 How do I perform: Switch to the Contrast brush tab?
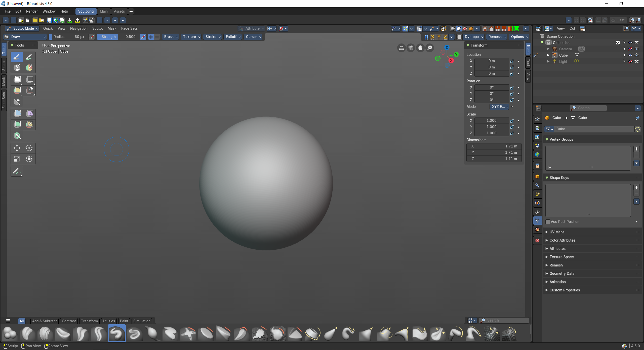(x=69, y=321)
